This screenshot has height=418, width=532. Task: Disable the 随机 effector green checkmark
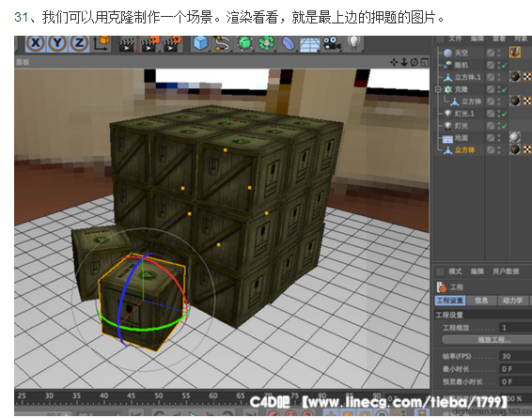(x=504, y=66)
